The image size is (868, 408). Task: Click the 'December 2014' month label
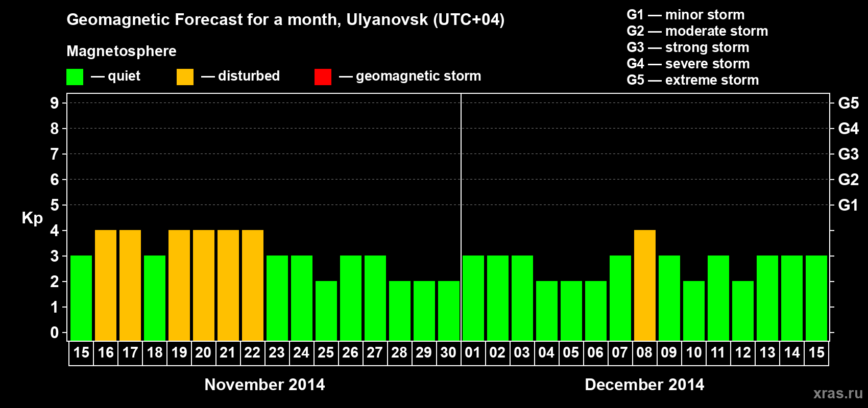[644, 385]
